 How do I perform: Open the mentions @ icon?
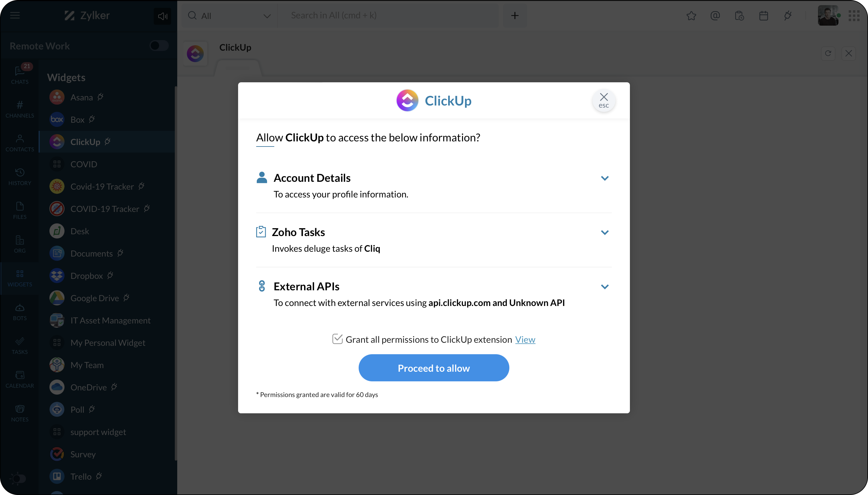(x=715, y=16)
